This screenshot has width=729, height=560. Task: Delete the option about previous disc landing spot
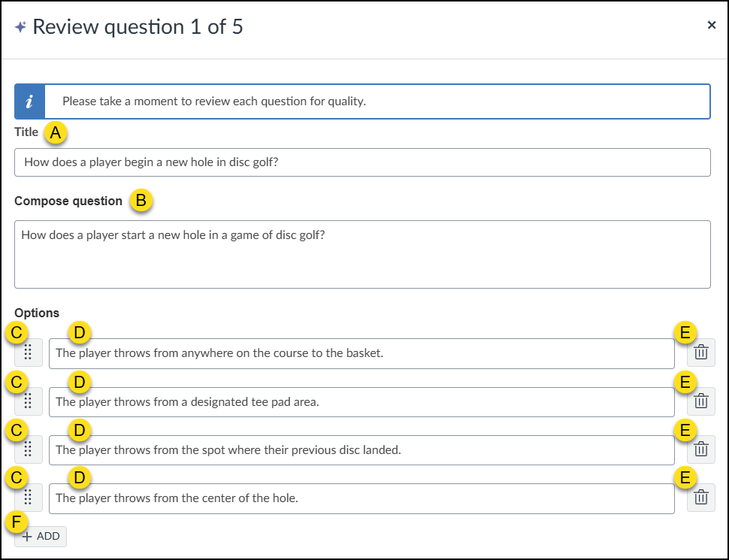pos(700,449)
